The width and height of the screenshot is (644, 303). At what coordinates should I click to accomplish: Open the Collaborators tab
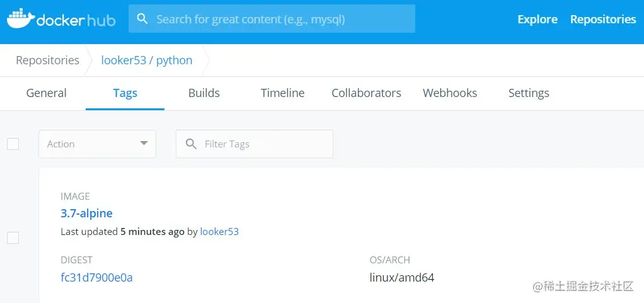tap(366, 93)
